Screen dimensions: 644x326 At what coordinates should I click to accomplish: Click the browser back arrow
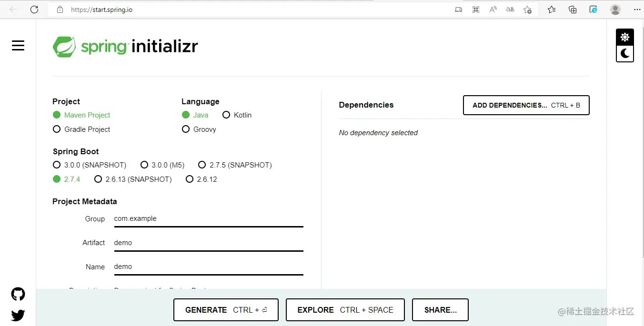tap(13, 10)
